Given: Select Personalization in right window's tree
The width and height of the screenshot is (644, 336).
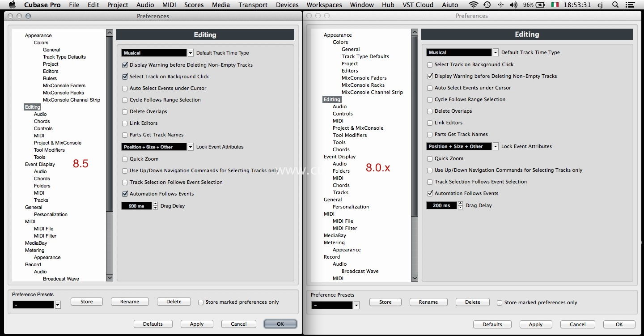Looking at the screenshot, I should pos(351,207).
